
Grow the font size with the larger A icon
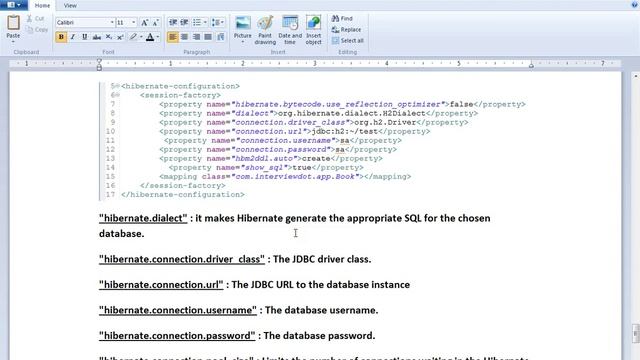pyautogui.click(x=144, y=22)
